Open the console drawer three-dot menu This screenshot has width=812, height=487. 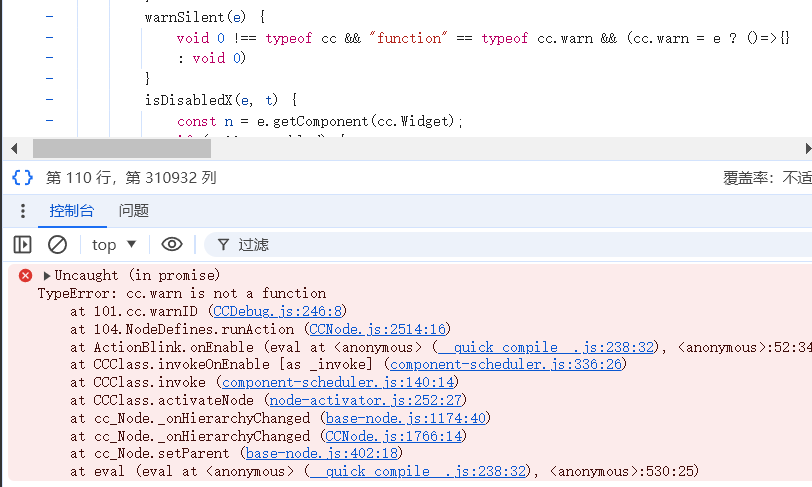[22, 211]
